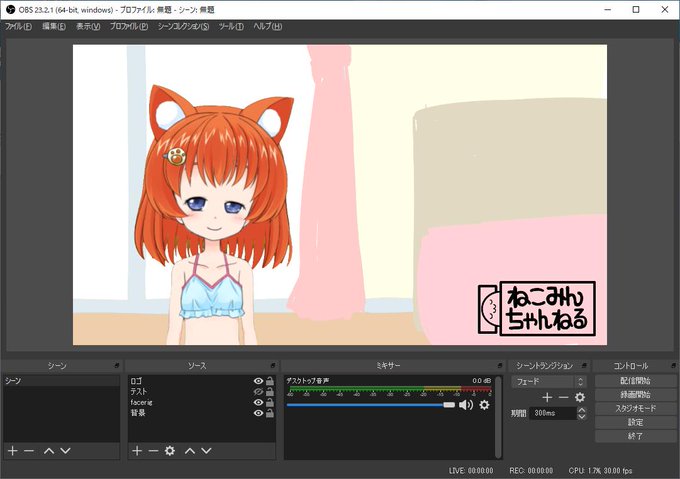Move source up with arrow icon
Screen dimensions: 680x479
(190, 451)
